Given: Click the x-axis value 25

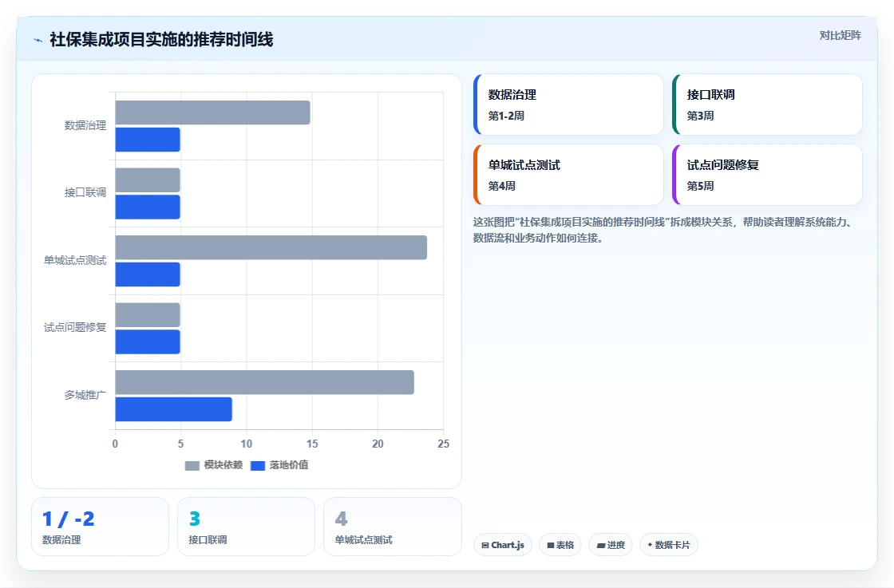Looking at the screenshot, I should tap(443, 444).
